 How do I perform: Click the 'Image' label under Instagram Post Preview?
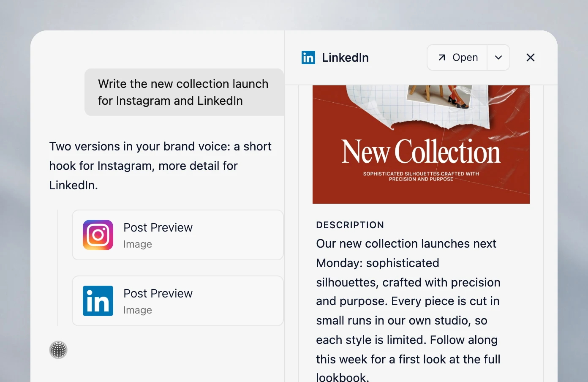click(x=138, y=244)
